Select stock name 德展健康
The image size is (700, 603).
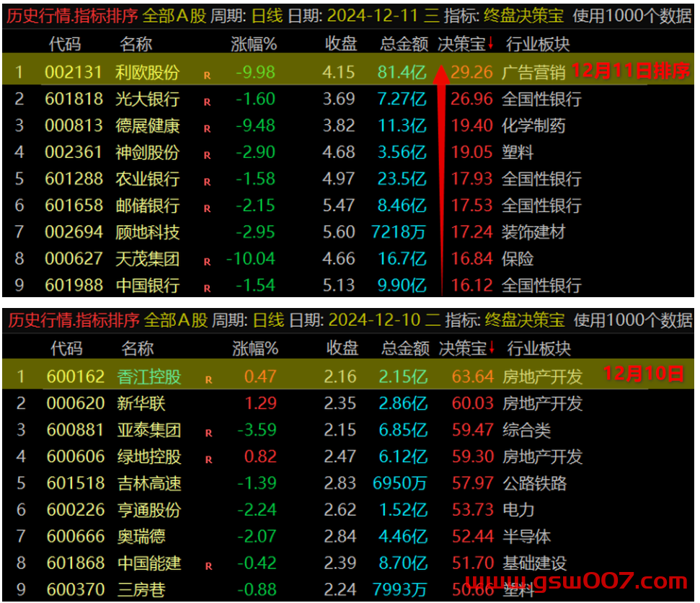[x=147, y=126]
